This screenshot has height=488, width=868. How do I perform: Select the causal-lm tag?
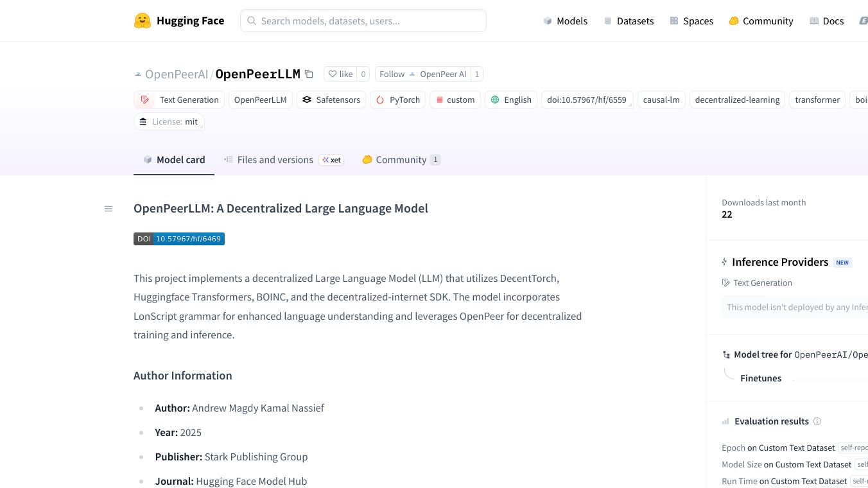661,100
